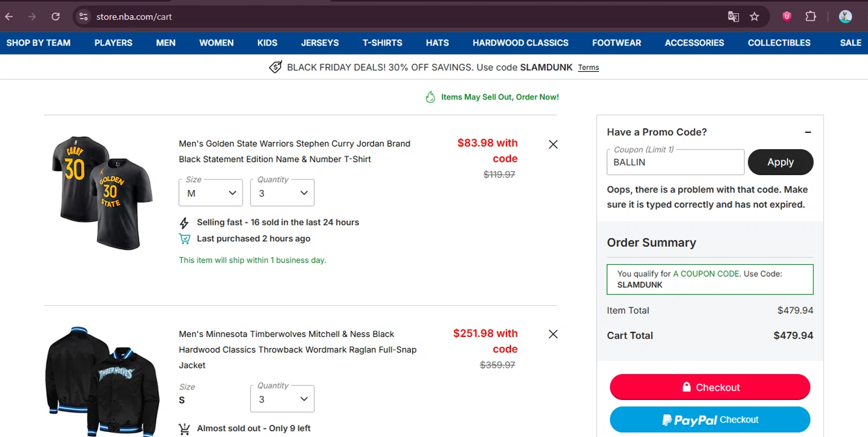Open the Terms link in promo banner
This screenshot has height=437, width=868.
click(x=589, y=68)
